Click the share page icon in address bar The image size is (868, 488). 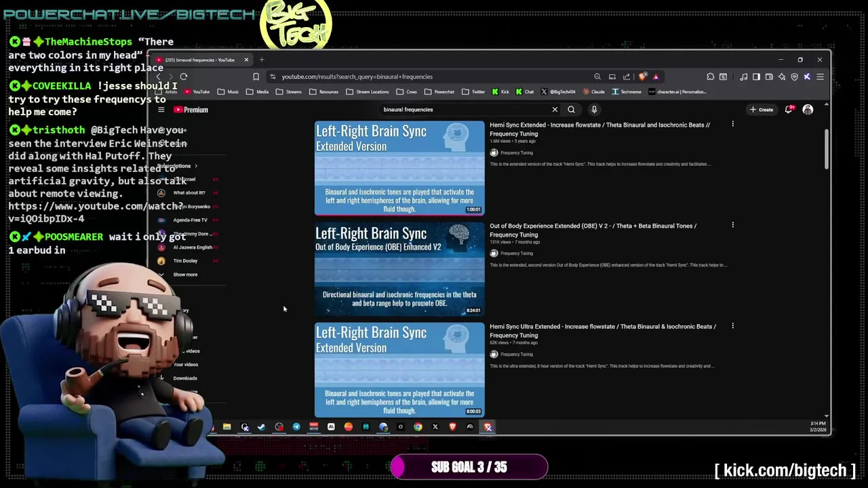pyautogui.click(x=627, y=77)
